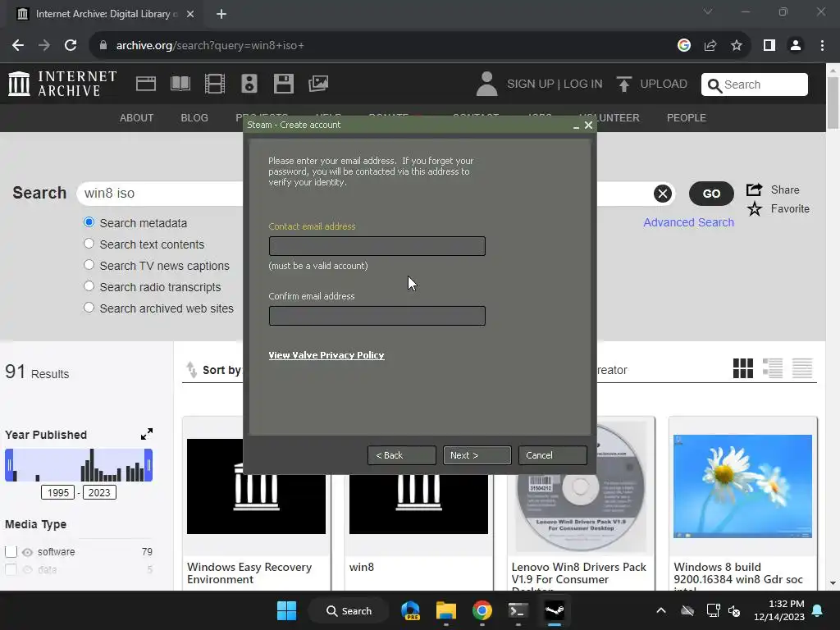Open the Chrome profile icon
840x630 pixels.
tap(796, 46)
